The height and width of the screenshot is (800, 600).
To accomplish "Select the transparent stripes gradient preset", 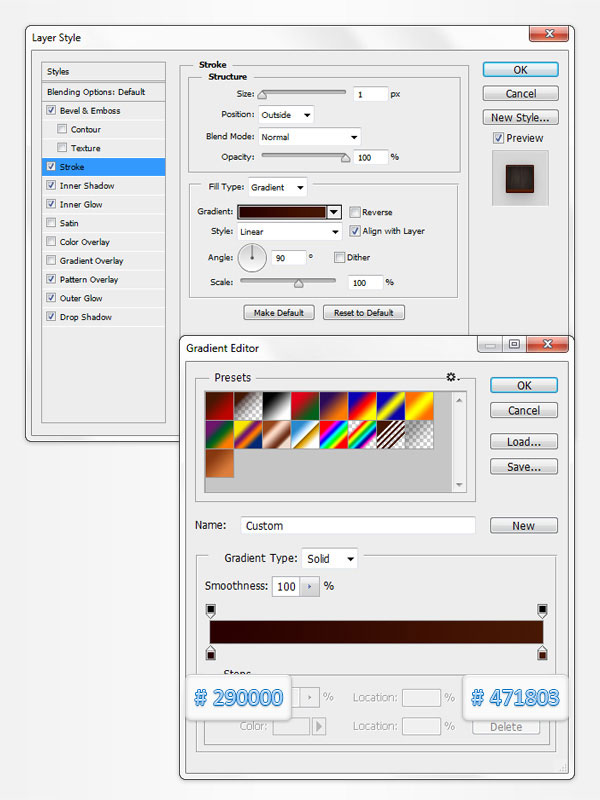I will pos(391,435).
